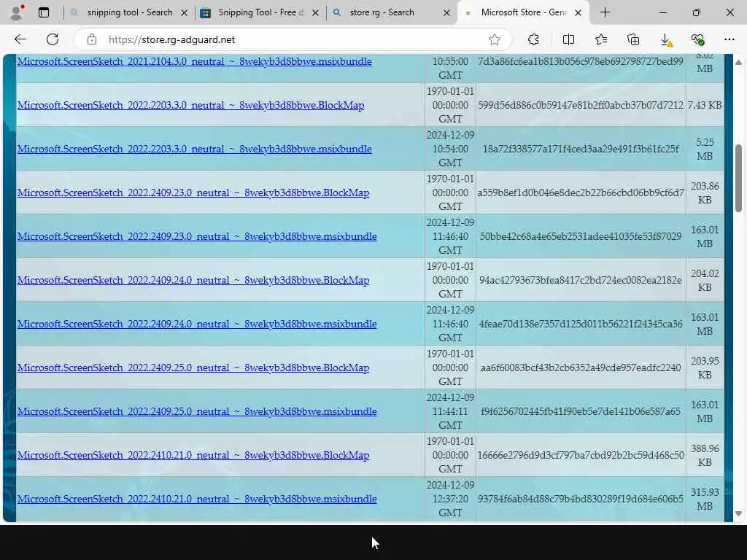Download ScreenSketch 2022.2410.21.0 BlockMap

[x=193, y=455]
